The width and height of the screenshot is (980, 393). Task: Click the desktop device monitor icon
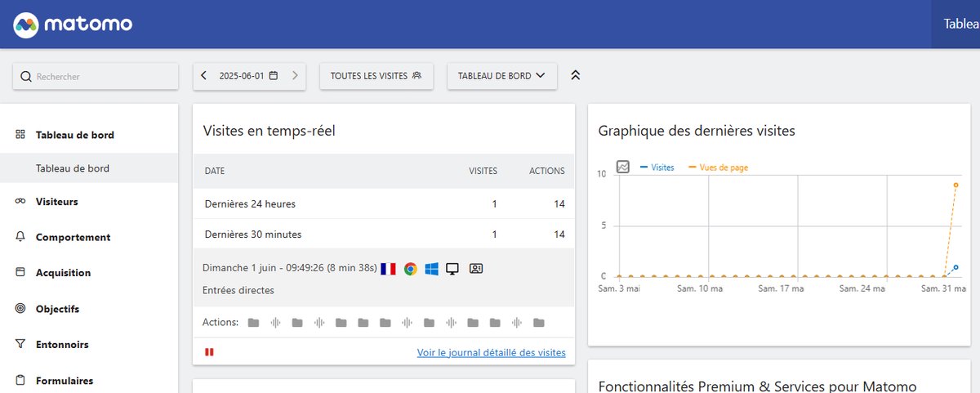click(x=452, y=268)
